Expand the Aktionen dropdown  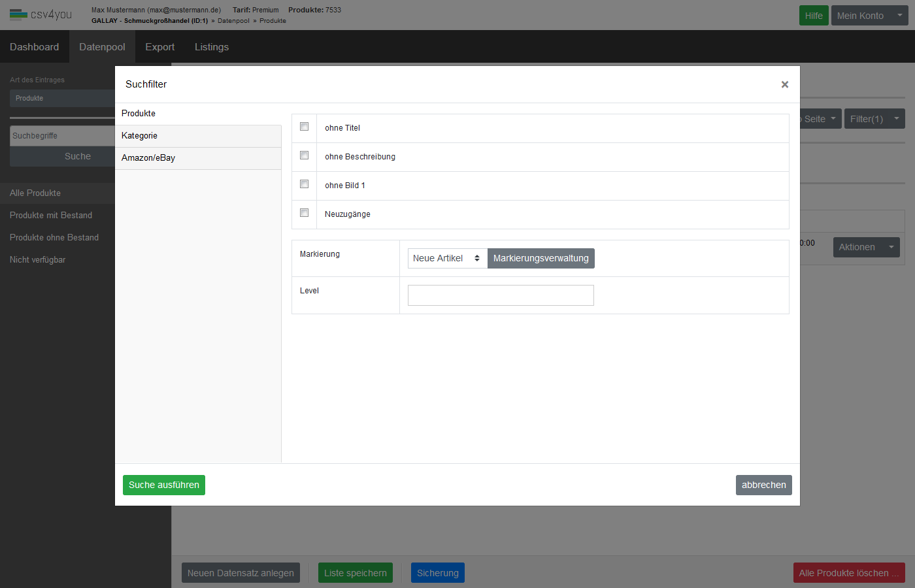click(891, 247)
